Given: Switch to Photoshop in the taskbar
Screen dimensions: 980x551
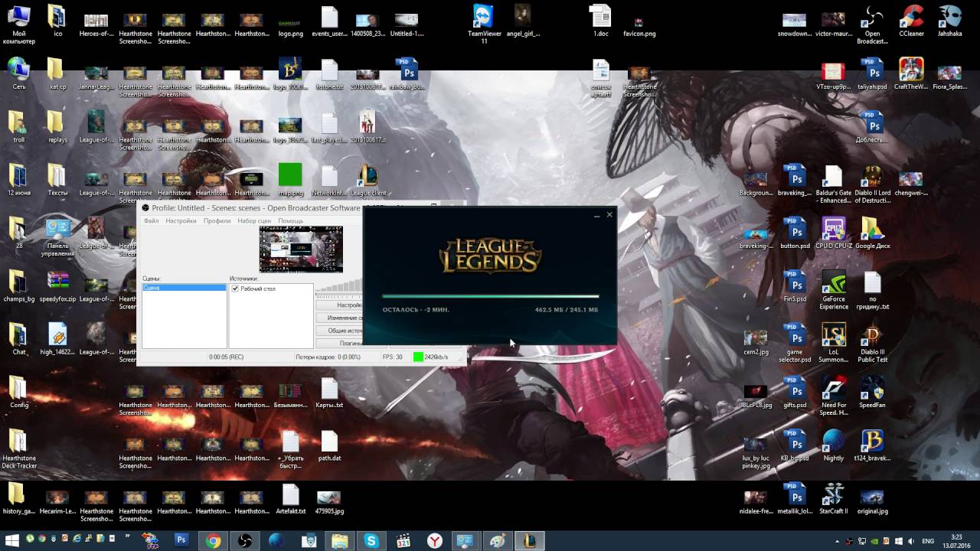Looking at the screenshot, I should coord(181,540).
